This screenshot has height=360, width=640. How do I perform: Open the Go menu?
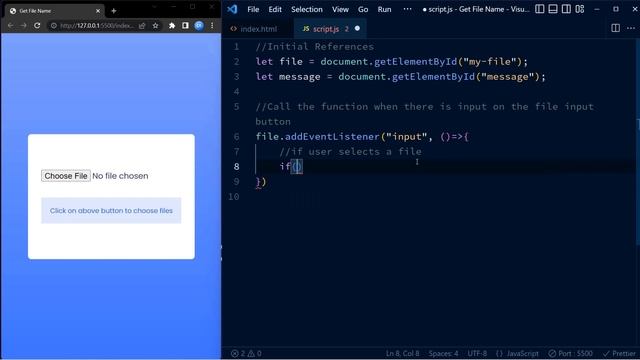click(363, 9)
